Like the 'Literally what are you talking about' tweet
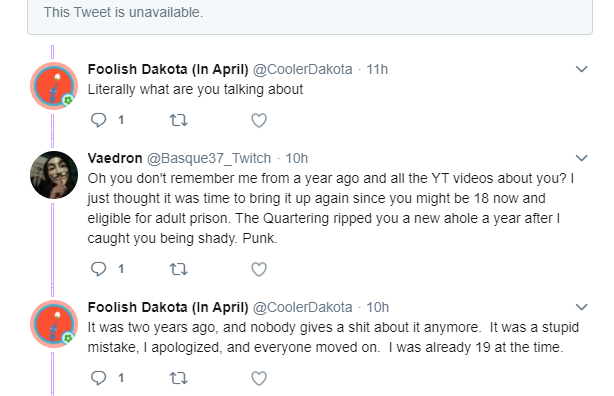This screenshot has height=396, width=614. pos(259,120)
